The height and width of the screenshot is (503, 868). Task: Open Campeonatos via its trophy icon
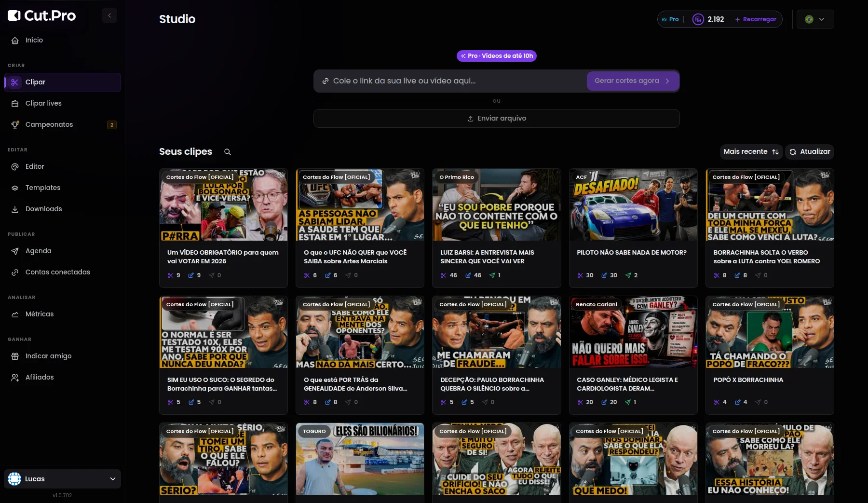[15, 124]
